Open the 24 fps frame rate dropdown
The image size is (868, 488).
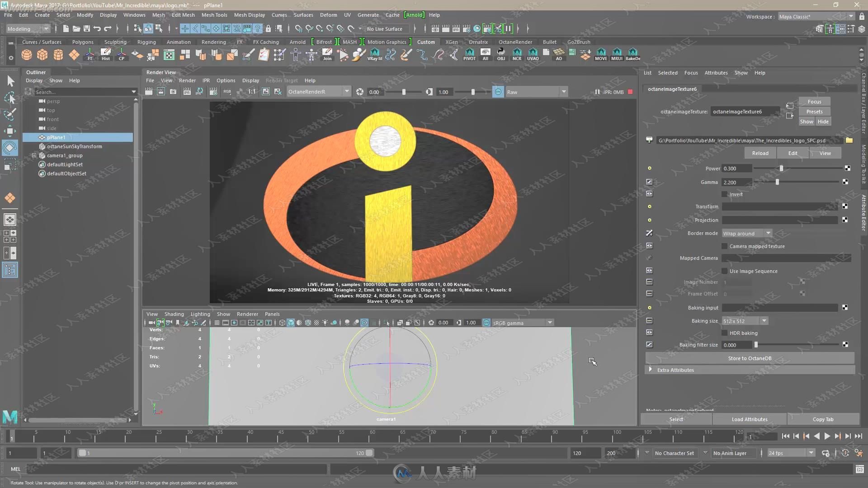pos(791,453)
